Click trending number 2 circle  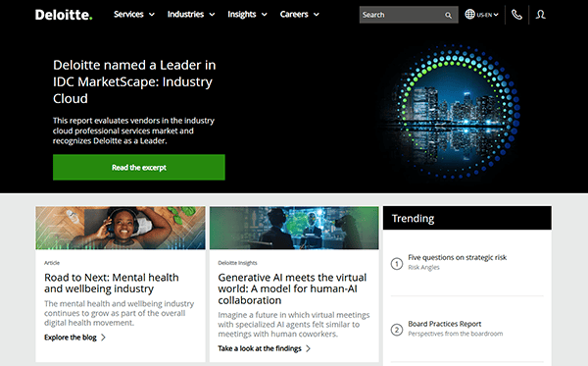tap(397, 330)
